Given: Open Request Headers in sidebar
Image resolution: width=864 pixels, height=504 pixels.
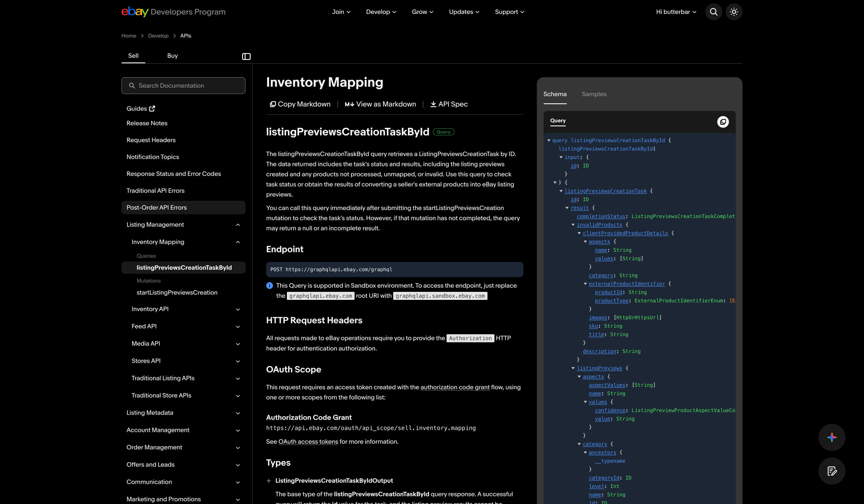Looking at the screenshot, I should tap(151, 140).
